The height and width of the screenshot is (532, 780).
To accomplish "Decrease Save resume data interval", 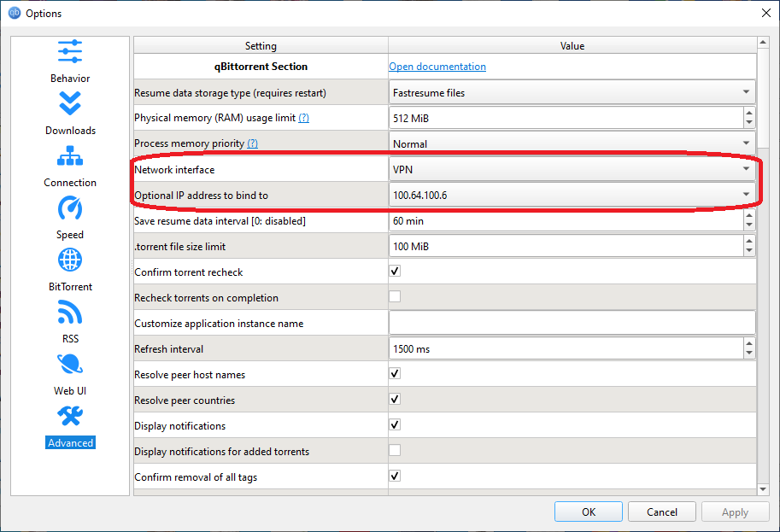I will pos(749,225).
